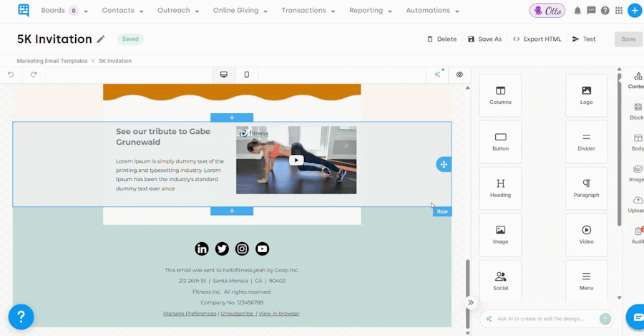Click the Unsubscribe link

pyautogui.click(x=237, y=313)
